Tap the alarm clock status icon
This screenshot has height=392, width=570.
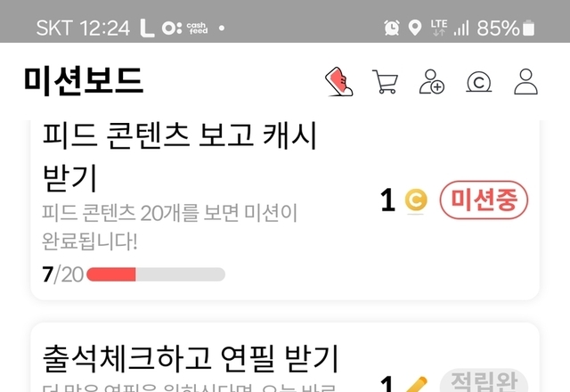[392, 28]
